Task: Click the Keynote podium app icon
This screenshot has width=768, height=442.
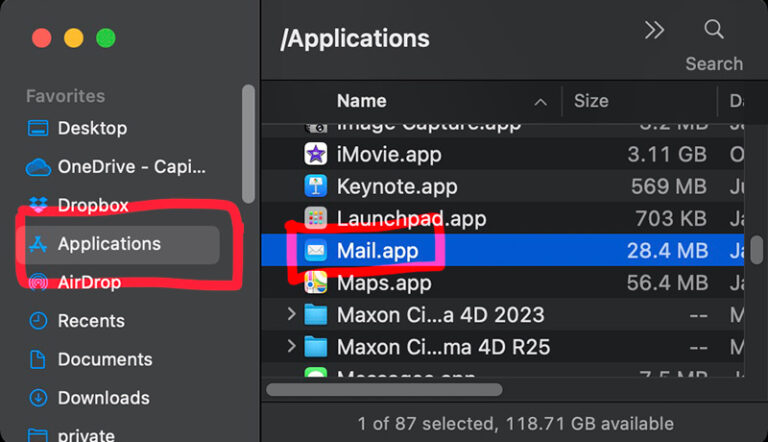Action: point(315,186)
